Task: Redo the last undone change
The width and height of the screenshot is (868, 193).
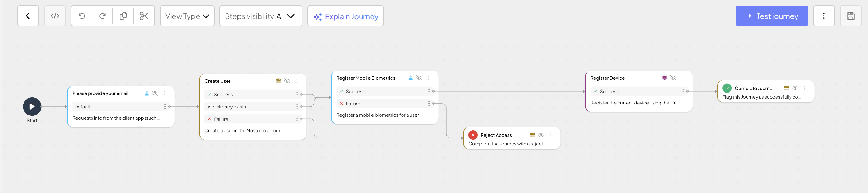Action: coord(103,16)
